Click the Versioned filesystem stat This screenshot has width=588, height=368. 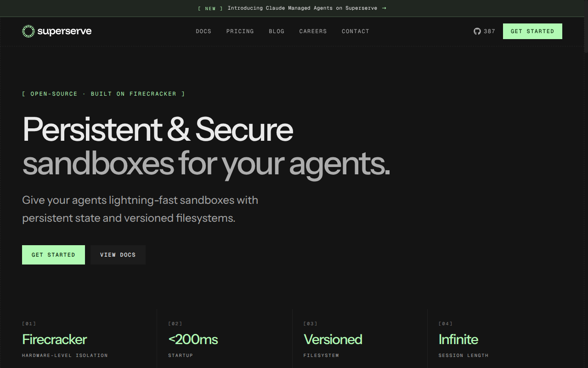click(333, 339)
